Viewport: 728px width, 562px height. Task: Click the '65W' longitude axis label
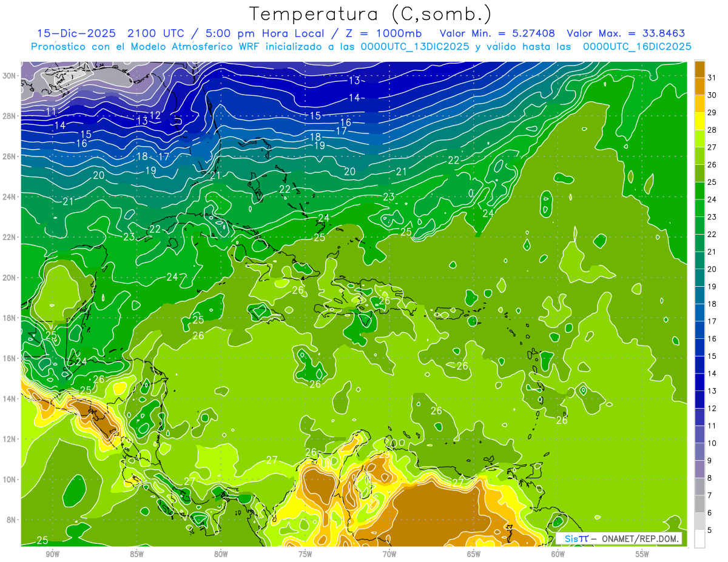474,554
